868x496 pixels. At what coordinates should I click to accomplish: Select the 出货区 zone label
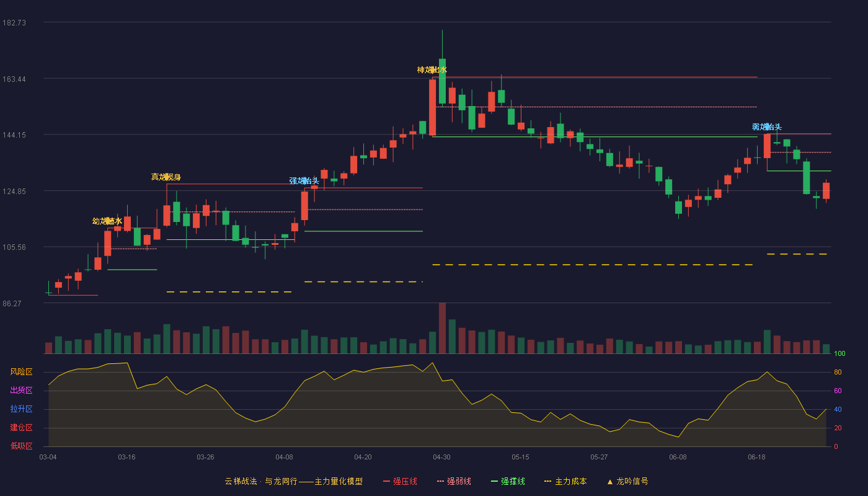point(21,391)
